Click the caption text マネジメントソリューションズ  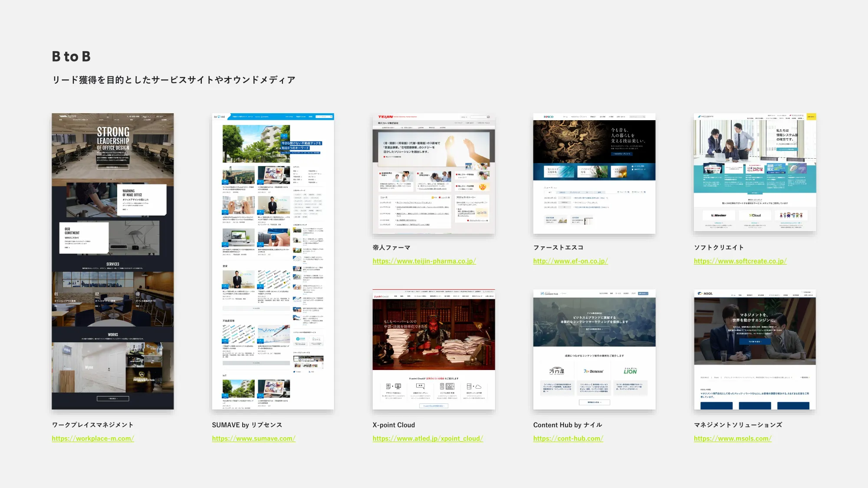tap(738, 425)
